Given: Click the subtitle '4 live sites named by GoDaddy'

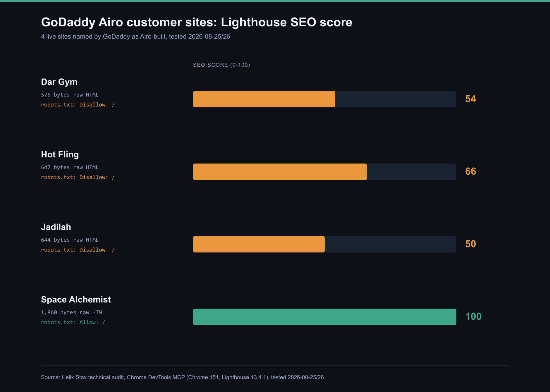Looking at the screenshot, I should click(135, 37).
